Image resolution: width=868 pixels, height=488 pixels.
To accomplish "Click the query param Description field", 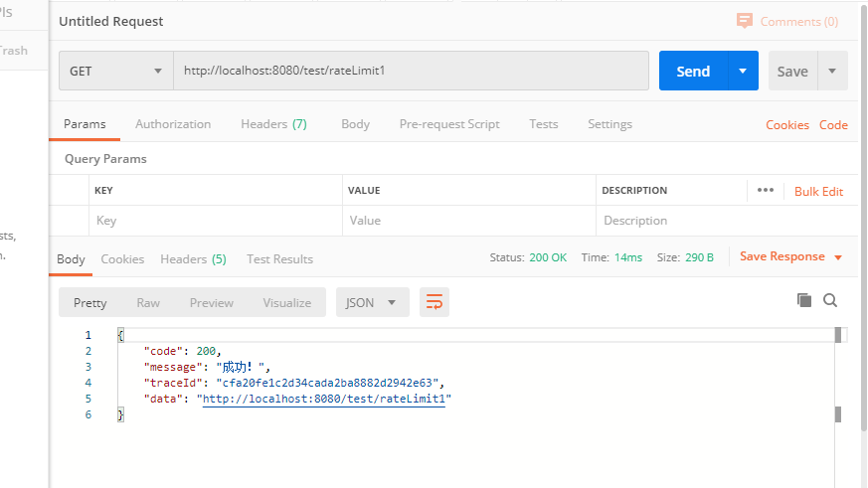I will [727, 221].
